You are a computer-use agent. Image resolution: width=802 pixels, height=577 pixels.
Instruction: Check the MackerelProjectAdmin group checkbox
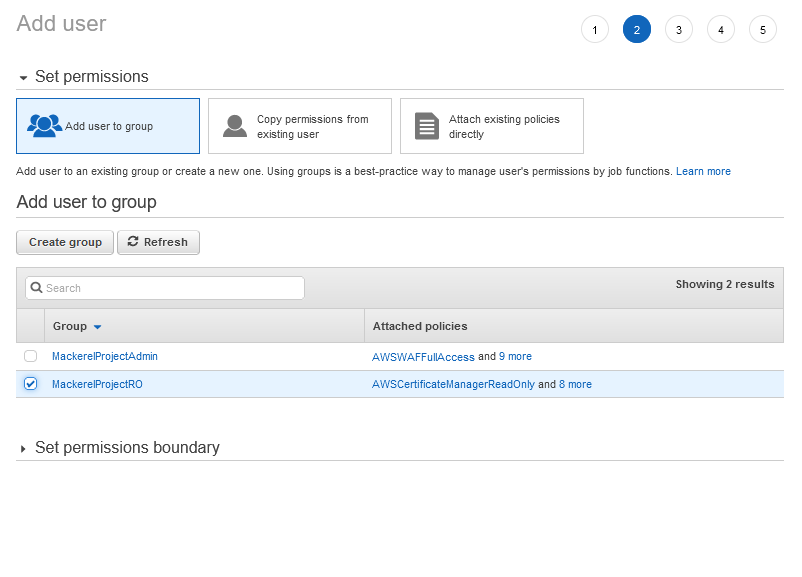pyautogui.click(x=30, y=356)
